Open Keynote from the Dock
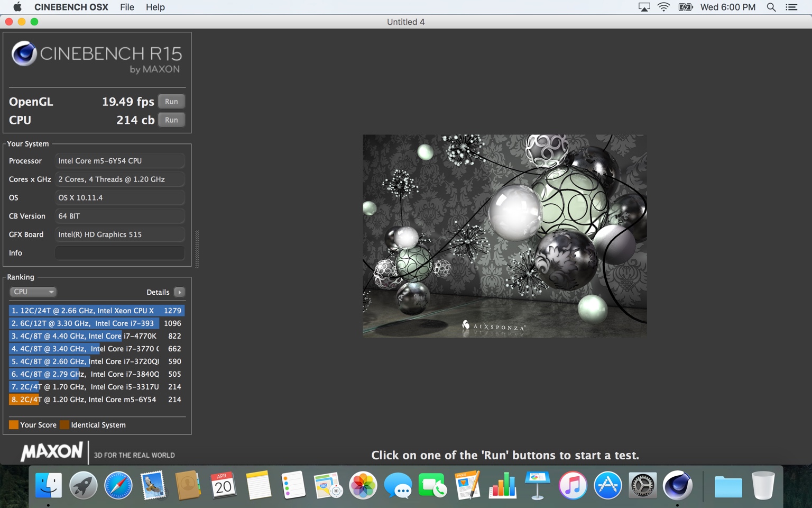This screenshot has height=508, width=812. click(x=538, y=485)
